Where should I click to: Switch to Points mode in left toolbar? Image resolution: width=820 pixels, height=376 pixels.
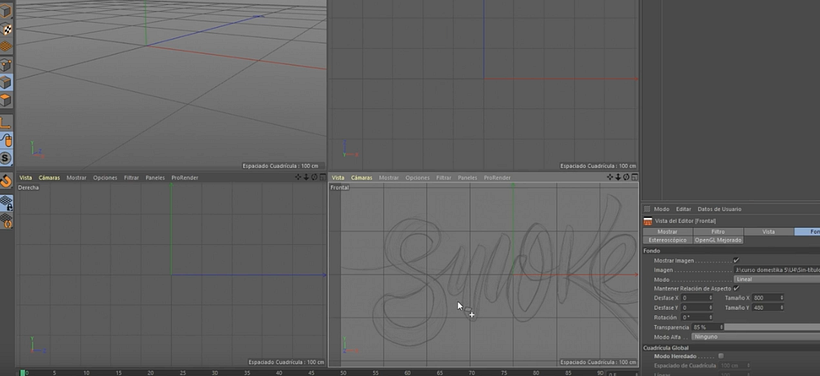pyautogui.click(x=6, y=65)
